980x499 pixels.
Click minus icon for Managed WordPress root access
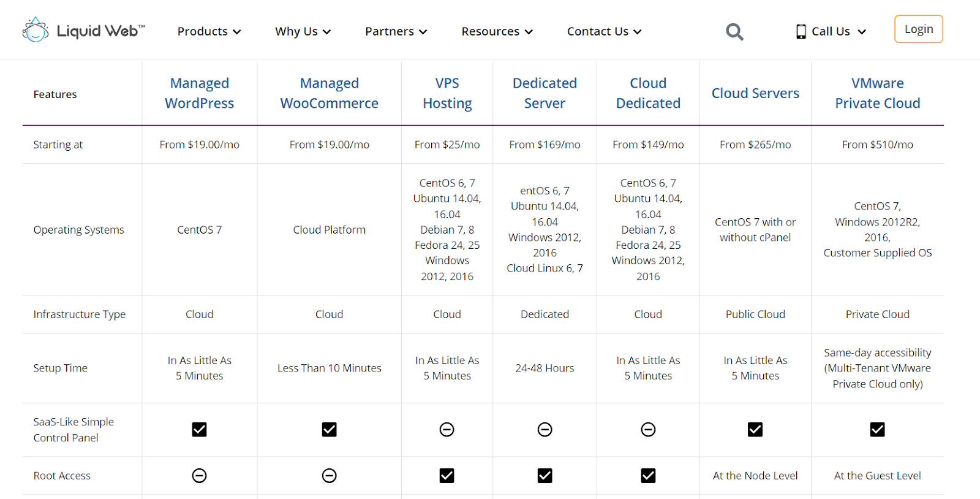tap(200, 476)
